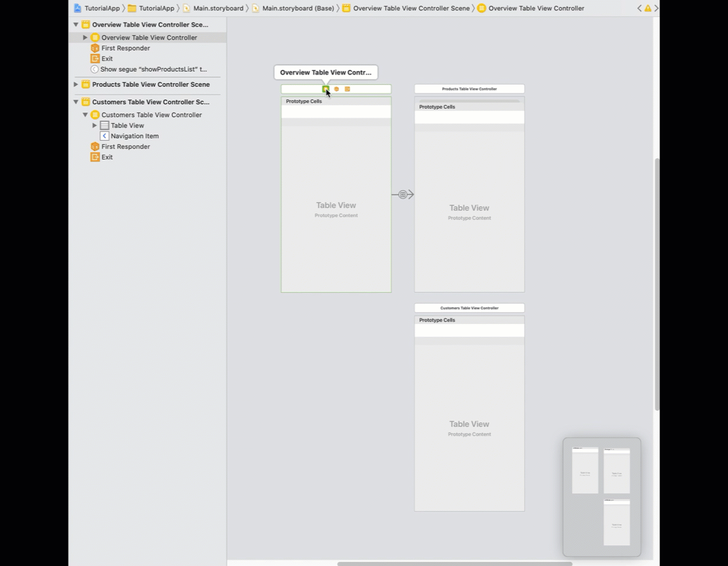Click the canvas horizontal scrollbar
Image resolution: width=728 pixels, height=566 pixels.
[455, 564]
